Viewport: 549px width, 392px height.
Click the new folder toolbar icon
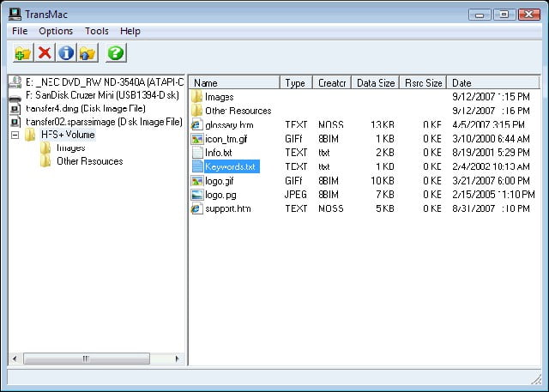pos(23,53)
